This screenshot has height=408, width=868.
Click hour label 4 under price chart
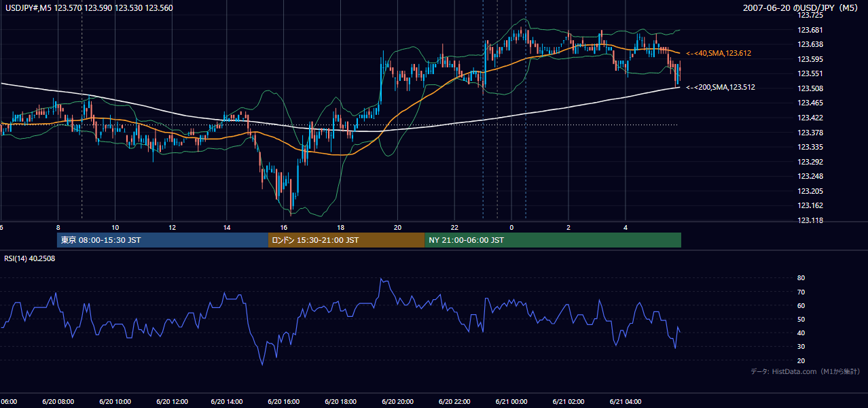[x=626, y=227]
